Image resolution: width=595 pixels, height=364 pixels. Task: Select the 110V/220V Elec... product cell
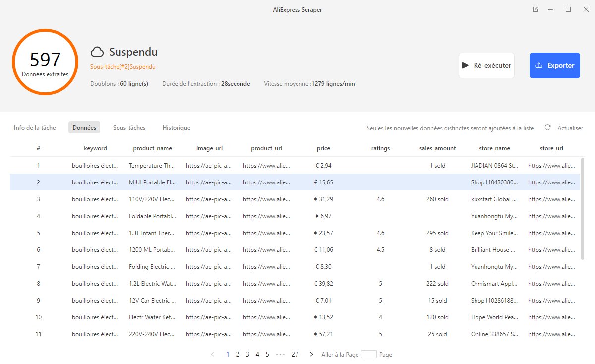coord(152,199)
